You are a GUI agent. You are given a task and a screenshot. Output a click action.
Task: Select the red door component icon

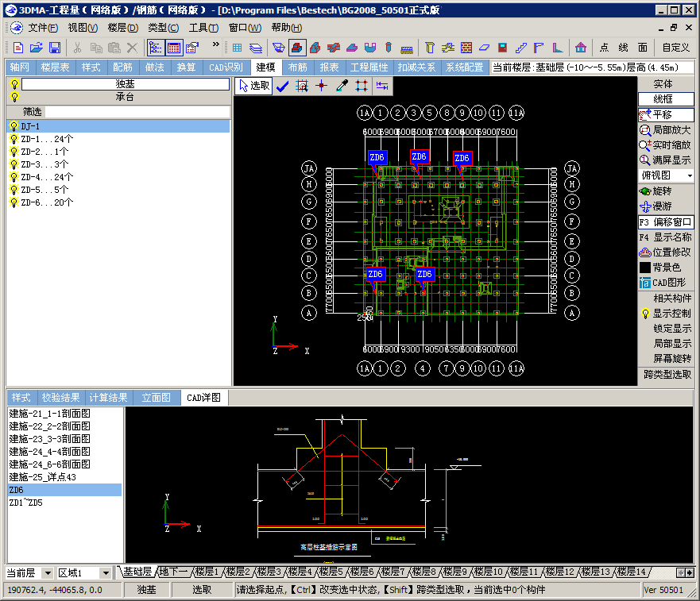coord(503,48)
